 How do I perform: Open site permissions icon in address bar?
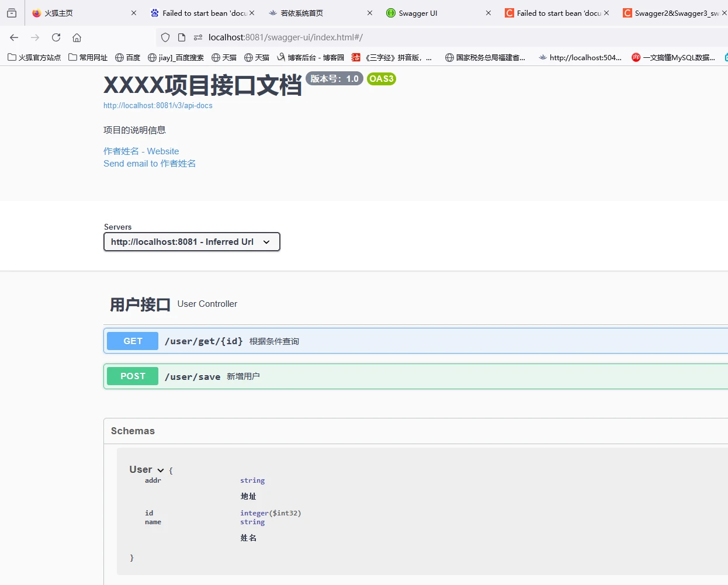click(198, 37)
